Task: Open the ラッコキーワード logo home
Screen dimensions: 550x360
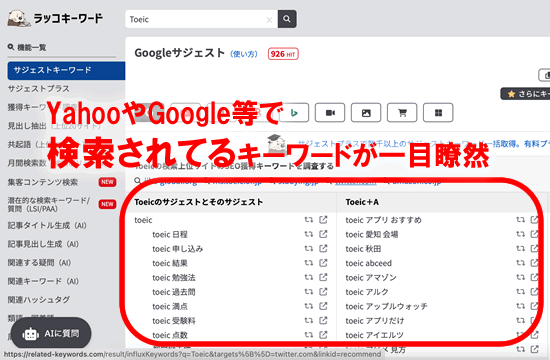Action: pos(55,18)
